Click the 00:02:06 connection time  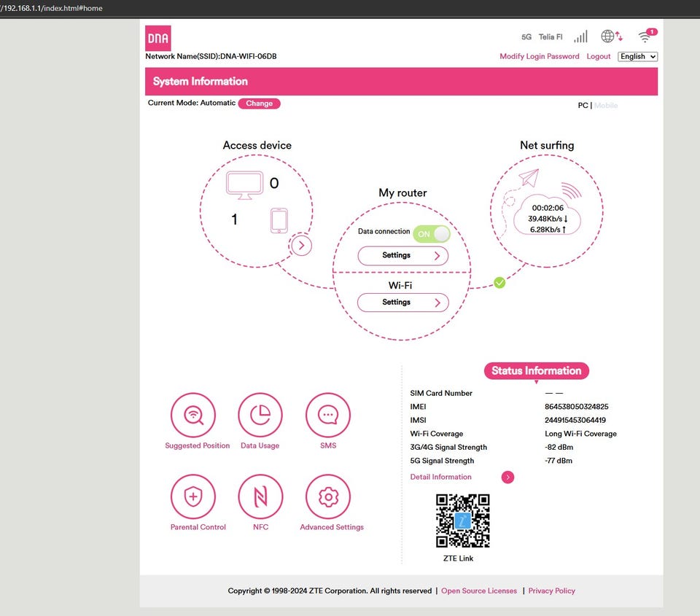point(548,208)
